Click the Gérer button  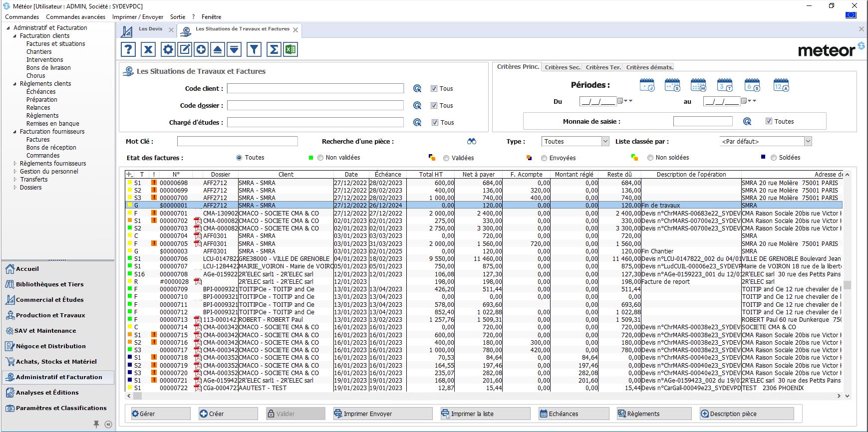tap(160, 414)
